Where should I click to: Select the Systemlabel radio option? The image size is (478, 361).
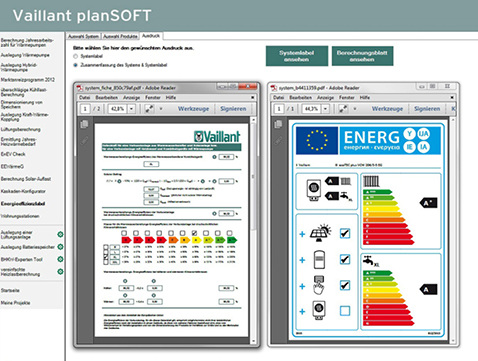point(75,56)
